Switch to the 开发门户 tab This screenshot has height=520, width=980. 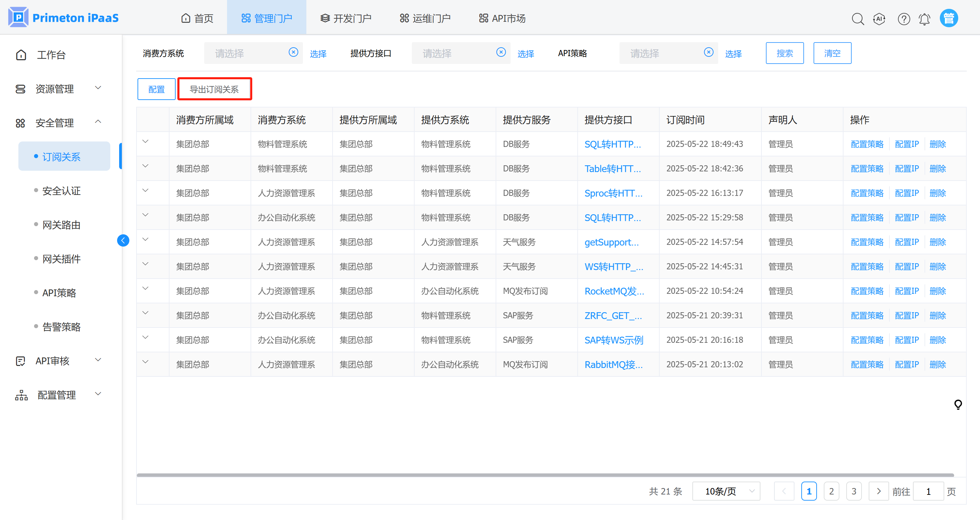click(x=346, y=18)
